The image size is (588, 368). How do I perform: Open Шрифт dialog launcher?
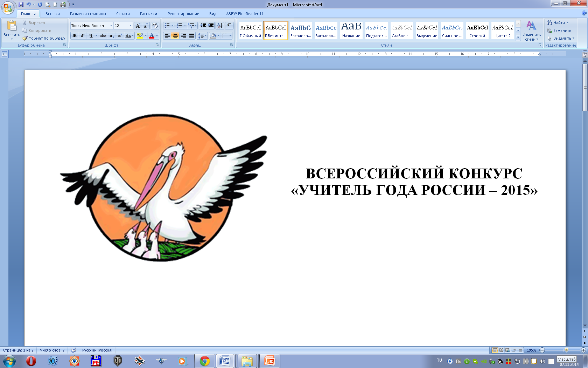pos(157,45)
